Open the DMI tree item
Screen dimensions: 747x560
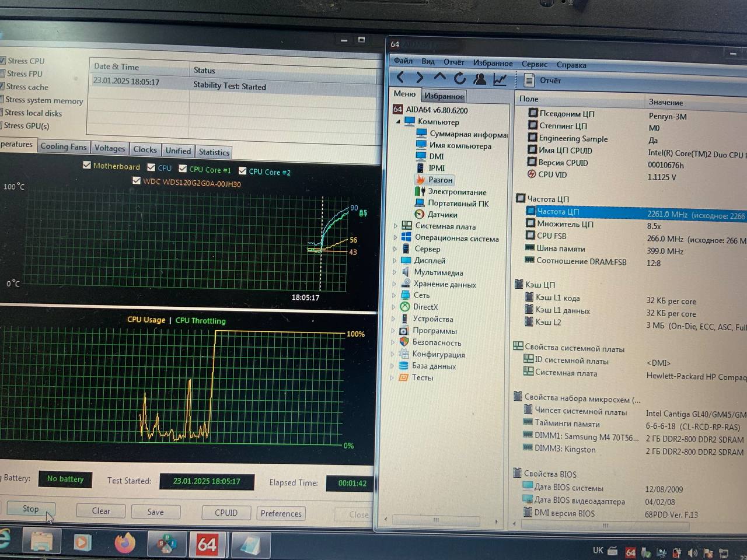tap(430, 156)
